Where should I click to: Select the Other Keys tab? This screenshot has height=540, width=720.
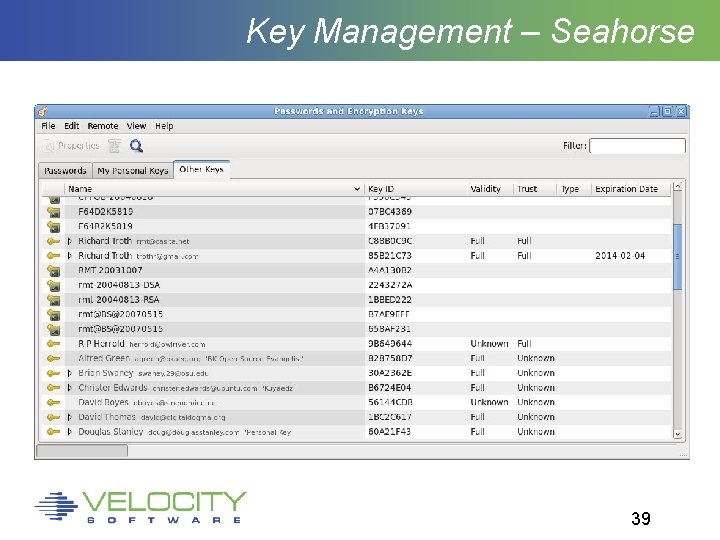(201, 169)
